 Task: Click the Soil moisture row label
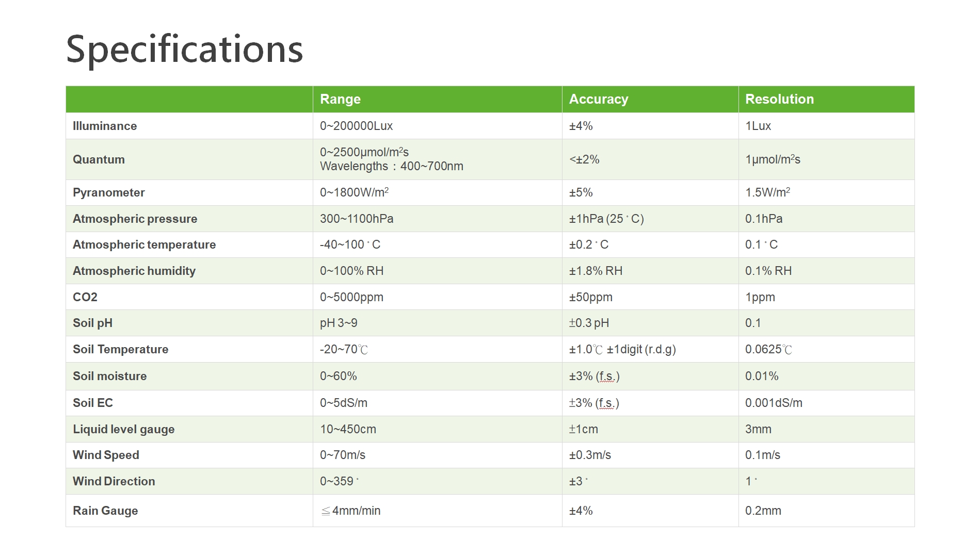[x=109, y=376]
